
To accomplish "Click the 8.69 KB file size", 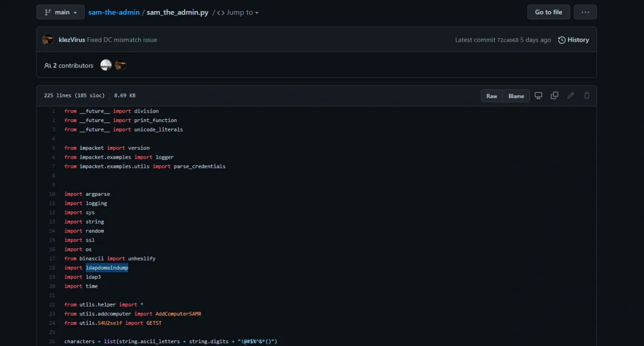I will point(125,95).
